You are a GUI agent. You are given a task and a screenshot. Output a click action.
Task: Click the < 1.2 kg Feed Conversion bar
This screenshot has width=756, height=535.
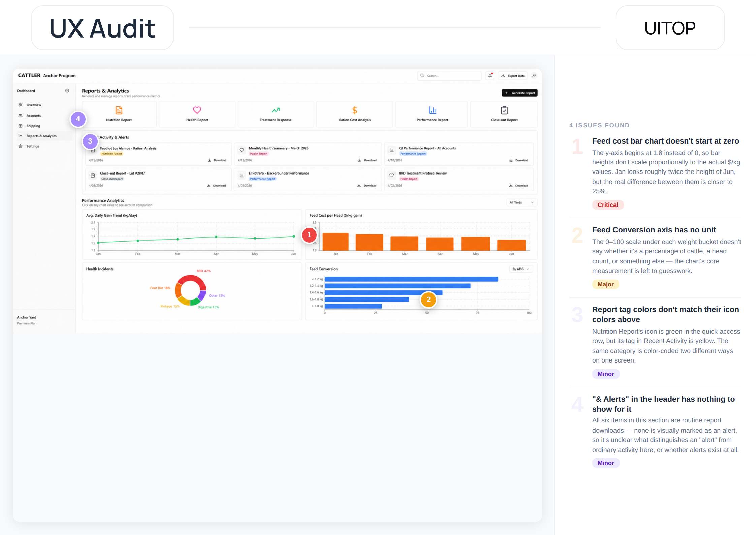[411, 279]
